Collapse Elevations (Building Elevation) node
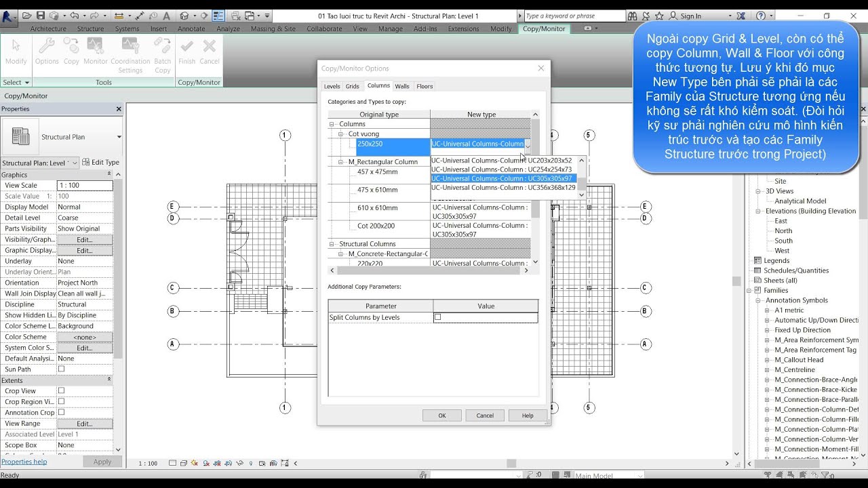868x488 pixels. (759, 211)
